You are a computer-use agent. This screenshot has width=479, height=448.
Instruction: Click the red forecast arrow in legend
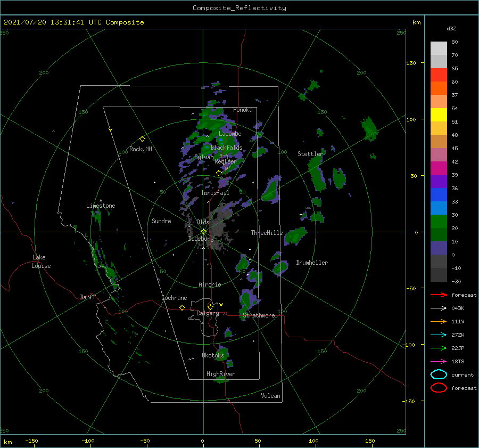[439, 295]
